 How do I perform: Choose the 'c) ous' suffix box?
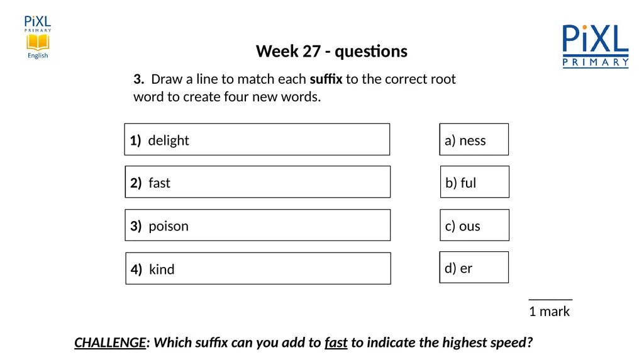click(474, 225)
